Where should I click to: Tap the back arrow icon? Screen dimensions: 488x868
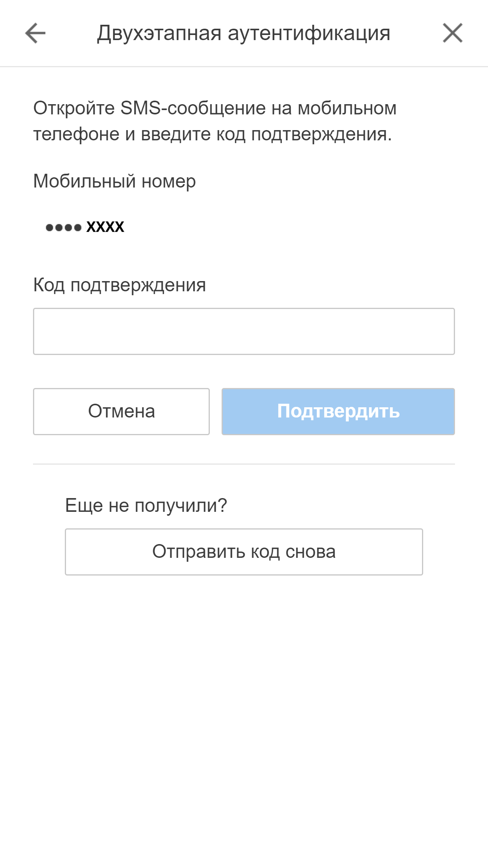pyautogui.click(x=35, y=33)
